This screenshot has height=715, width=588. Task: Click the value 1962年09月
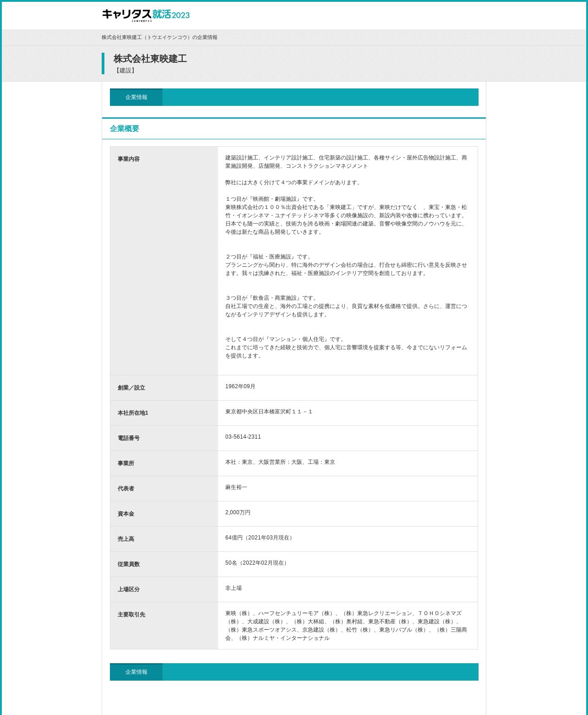point(240,386)
